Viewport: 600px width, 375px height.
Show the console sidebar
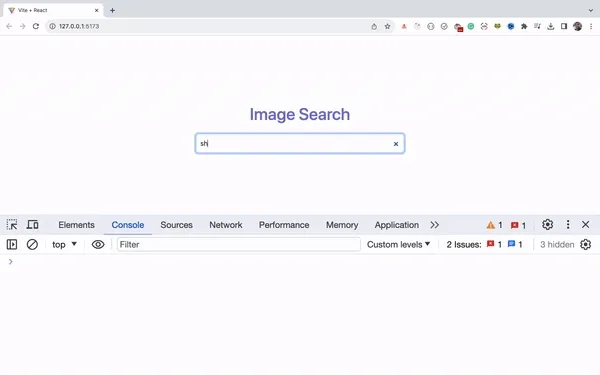pos(12,245)
